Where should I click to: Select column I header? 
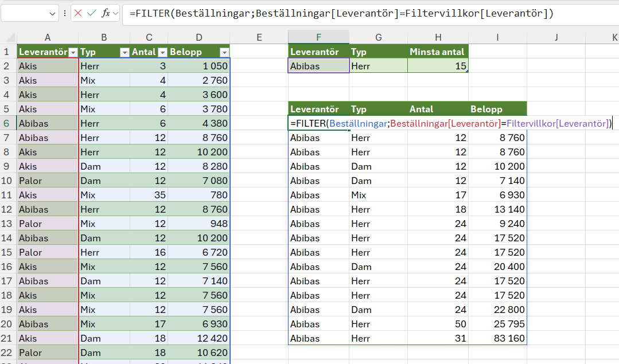tap(497, 37)
